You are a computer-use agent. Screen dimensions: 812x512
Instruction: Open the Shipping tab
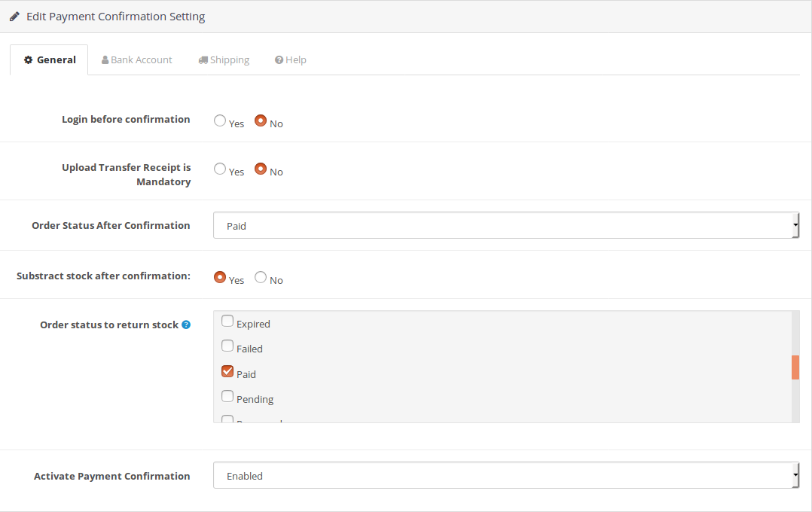click(224, 60)
